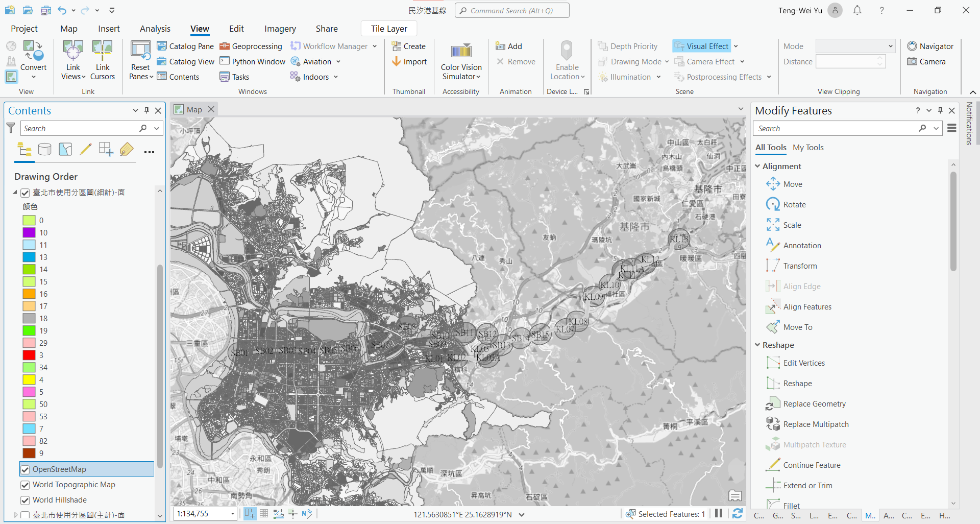Click the green color swatch for value 0
Viewport: 980px width, 524px height.
[28, 220]
